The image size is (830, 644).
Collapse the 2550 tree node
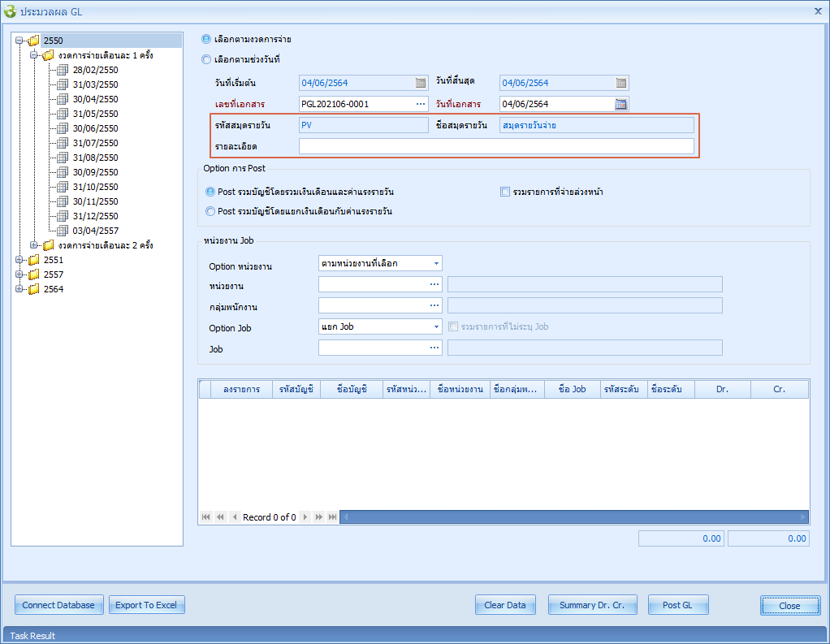coord(19,41)
